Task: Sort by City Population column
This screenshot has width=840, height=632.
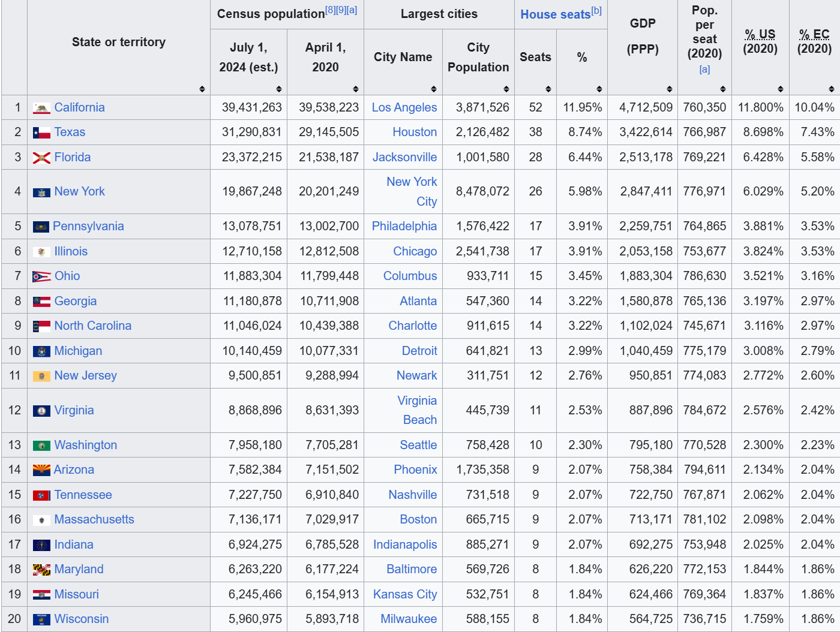Action: [506, 89]
